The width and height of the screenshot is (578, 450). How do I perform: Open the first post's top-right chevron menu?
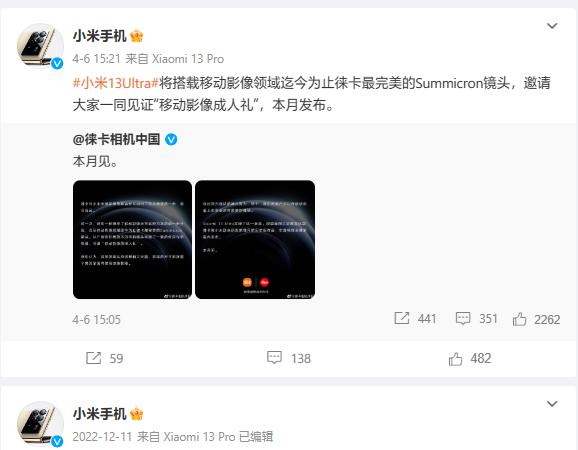tap(552, 26)
